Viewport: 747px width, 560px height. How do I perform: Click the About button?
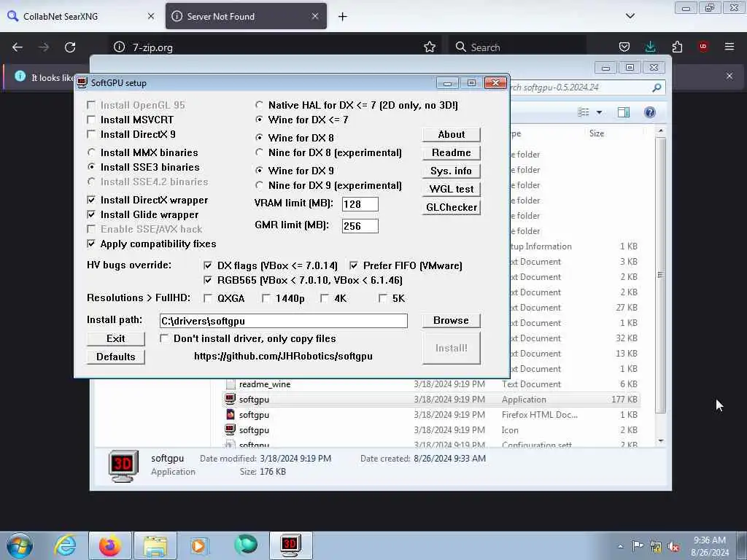point(451,135)
